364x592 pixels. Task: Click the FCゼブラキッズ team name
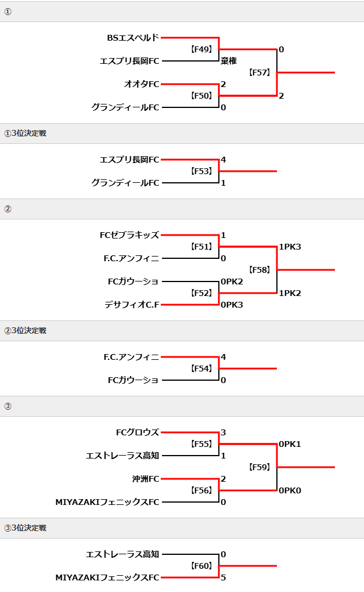pos(129,235)
